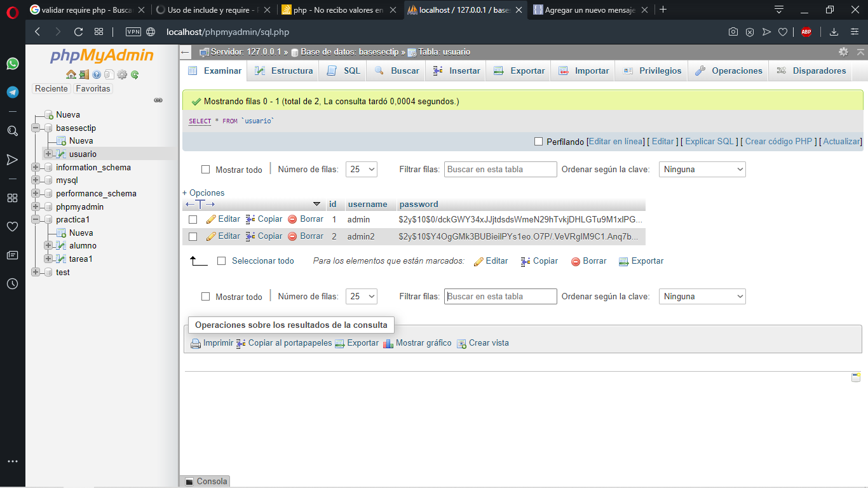Open the Consola panel at bottom
The image size is (868, 488).
206,482
